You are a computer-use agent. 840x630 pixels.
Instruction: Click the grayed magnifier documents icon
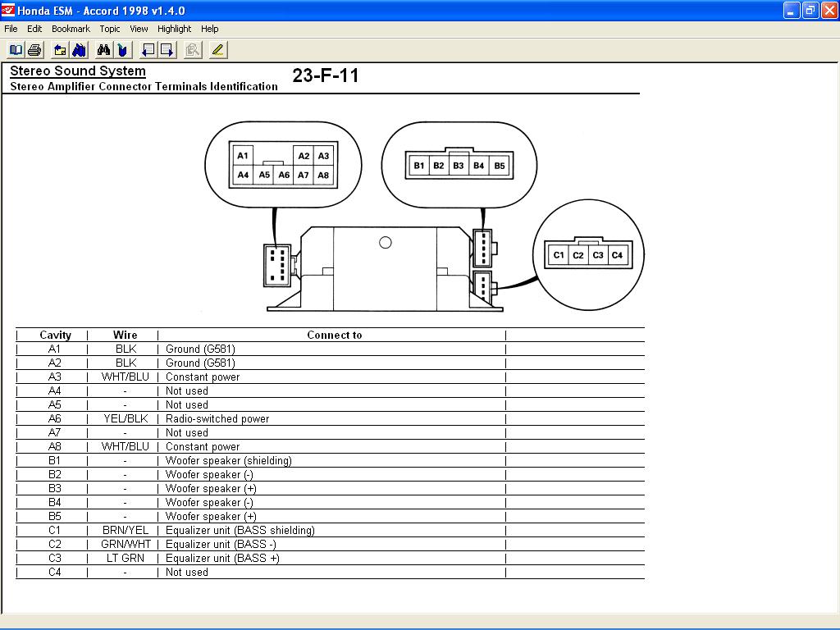(x=192, y=50)
